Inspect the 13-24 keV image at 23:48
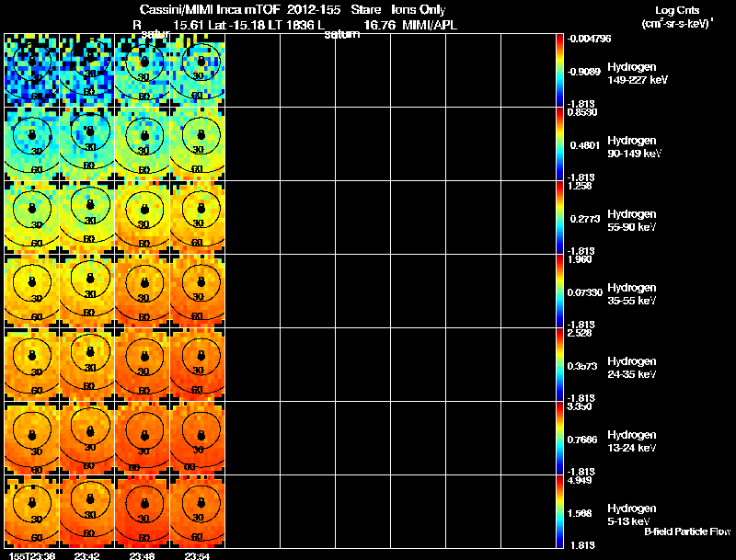 click(x=143, y=438)
